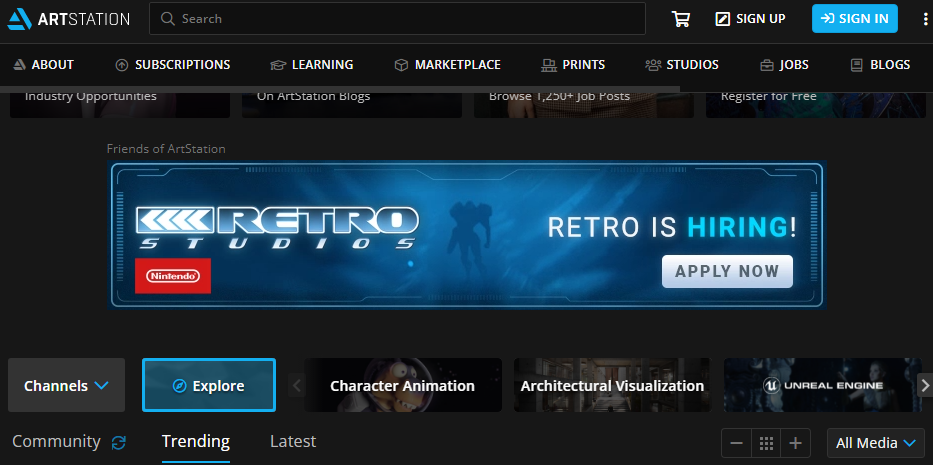Click the Nintendo logo in banner
Screen dimensions: 933x465
click(173, 276)
